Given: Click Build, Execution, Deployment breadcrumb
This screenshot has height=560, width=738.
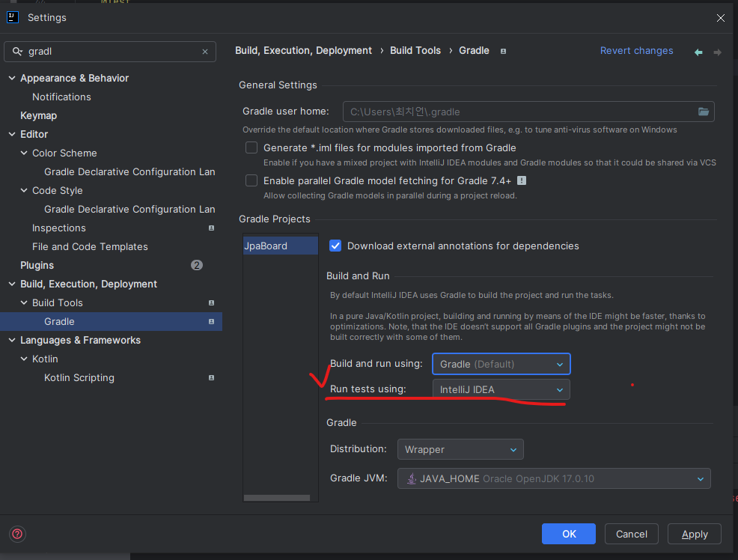Looking at the screenshot, I should pyautogui.click(x=304, y=51).
